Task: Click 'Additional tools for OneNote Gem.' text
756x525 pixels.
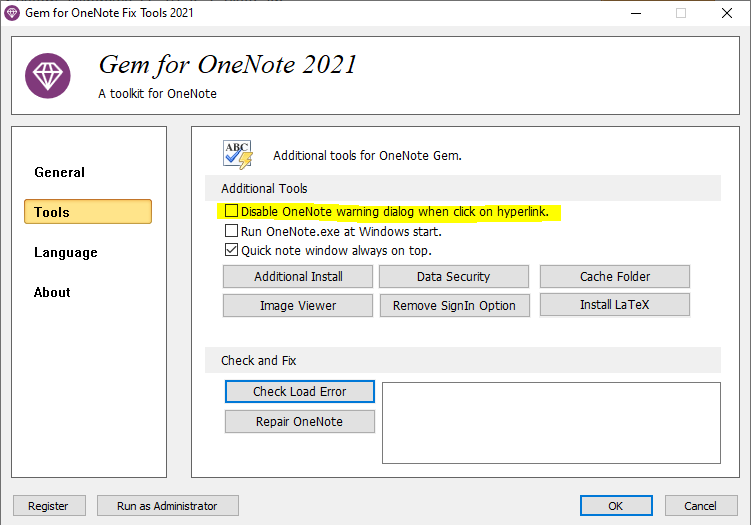Action: 367,156
